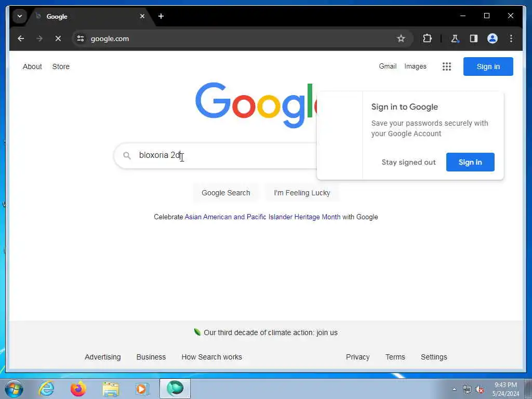Screen dimensions: 532x399
Task: Open the Settings footer menu
Action: pyautogui.click(x=434, y=357)
